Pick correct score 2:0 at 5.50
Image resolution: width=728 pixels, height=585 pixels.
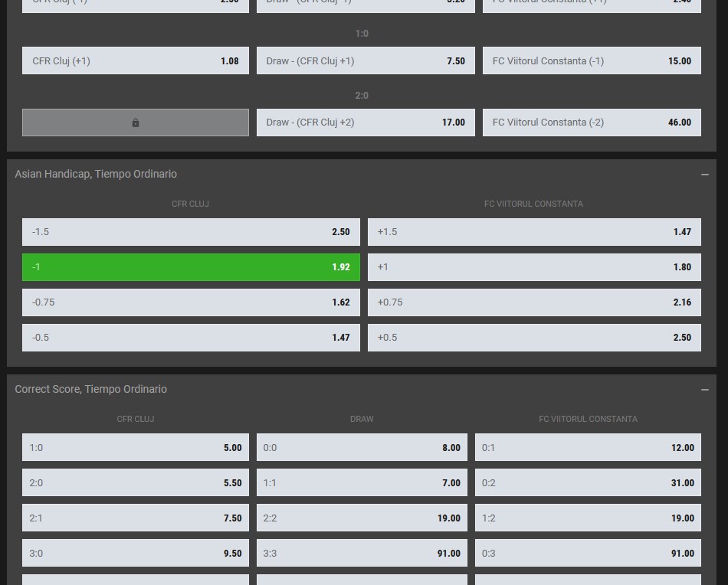[135, 482]
